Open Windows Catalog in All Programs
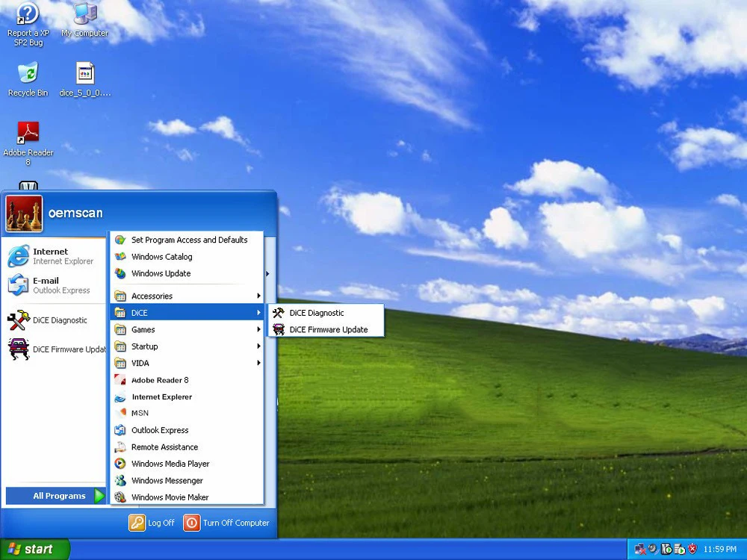Viewport: 747px width, 560px height. 187,257
